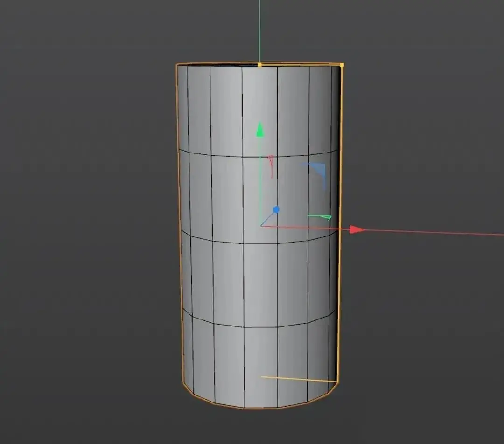Viewport: 504px width, 444px height.
Task: Click yellow handle at cylinder top center
Action: tap(259, 65)
